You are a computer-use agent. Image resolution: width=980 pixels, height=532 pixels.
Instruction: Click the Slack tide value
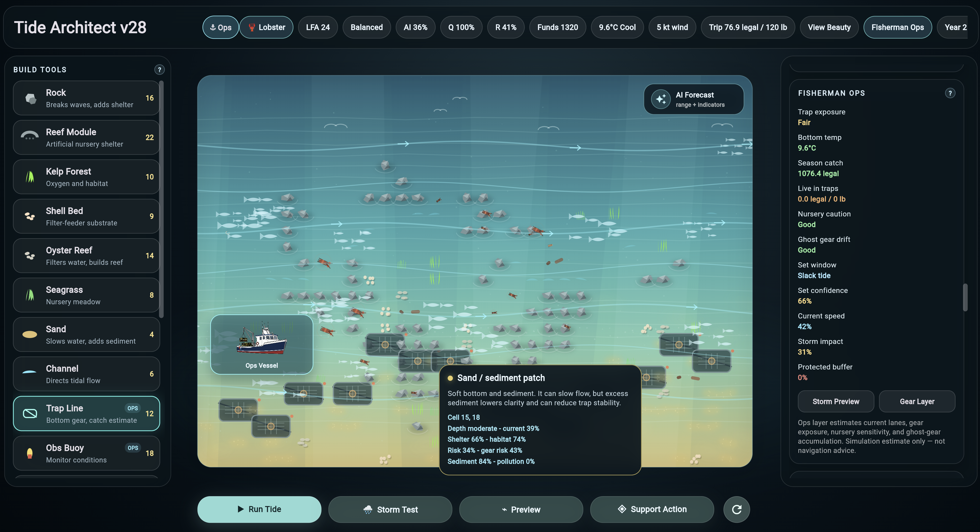[814, 275]
